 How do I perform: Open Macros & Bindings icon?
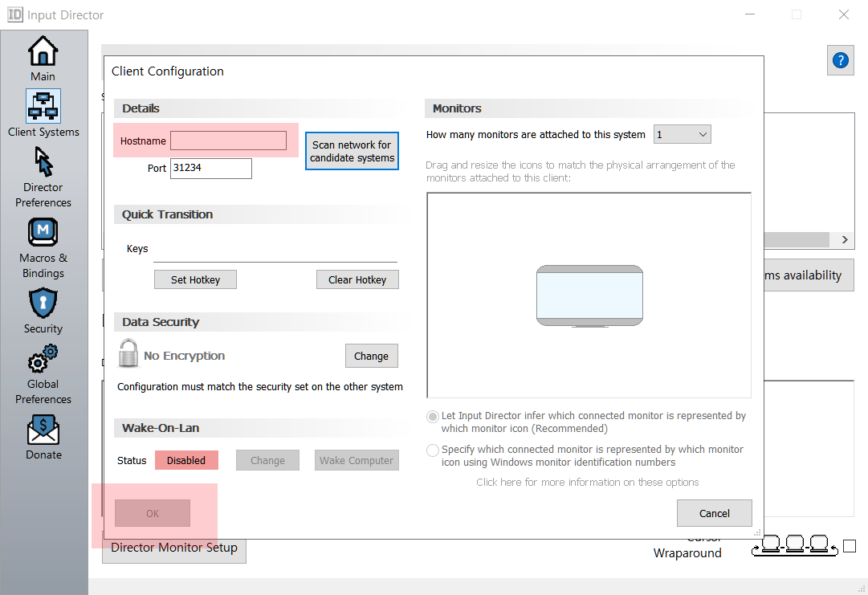click(x=43, y=232)
